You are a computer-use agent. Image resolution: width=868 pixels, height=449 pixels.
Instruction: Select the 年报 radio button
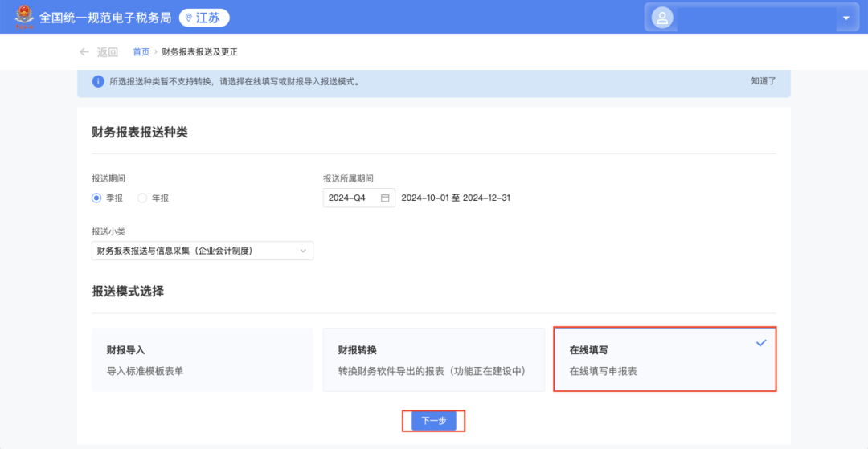point(142,198)
